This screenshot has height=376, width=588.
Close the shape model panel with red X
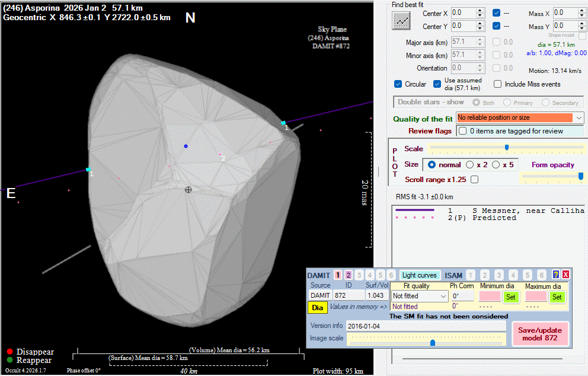coord(565,275)
